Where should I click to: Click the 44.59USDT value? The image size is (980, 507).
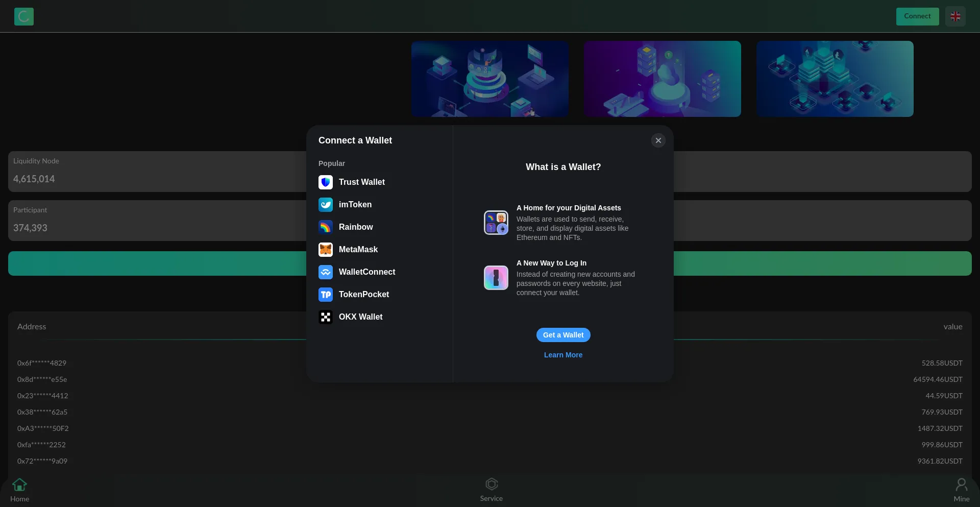[944, 396]
